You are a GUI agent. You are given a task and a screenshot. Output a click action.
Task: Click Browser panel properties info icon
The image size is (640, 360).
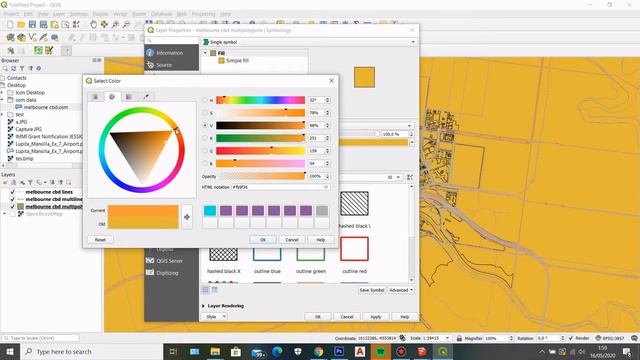(x=39, y=69)
